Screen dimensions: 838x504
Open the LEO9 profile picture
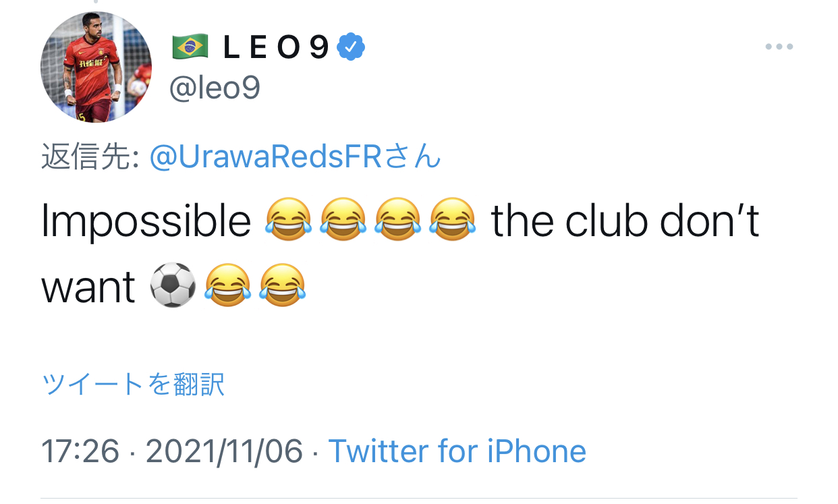[x=96, y=67]
